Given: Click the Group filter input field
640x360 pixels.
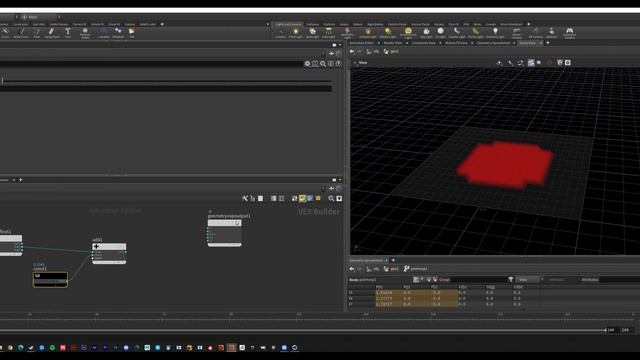Looking at the screenshot, I should 478,280.
